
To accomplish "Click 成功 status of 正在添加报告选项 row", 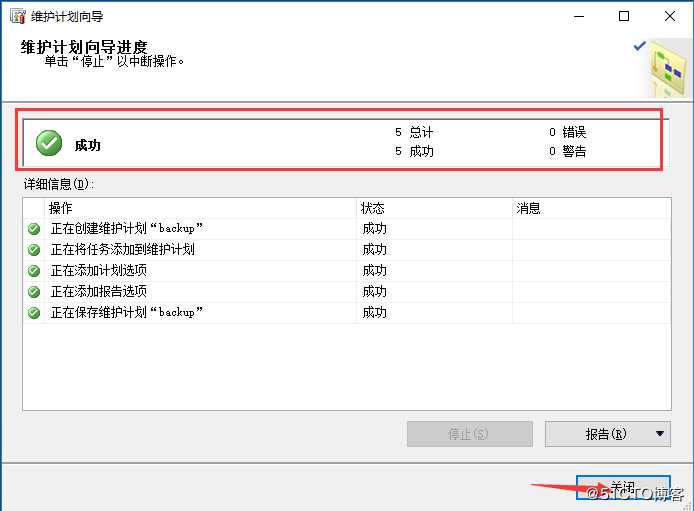I will coord(374,292).
